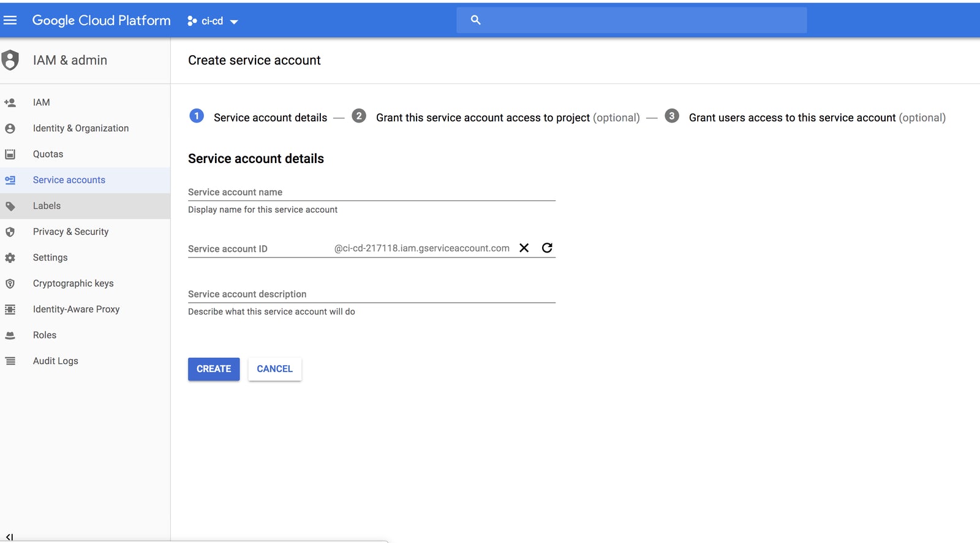Open Cryptographic keys page

[x=85, y=284]
